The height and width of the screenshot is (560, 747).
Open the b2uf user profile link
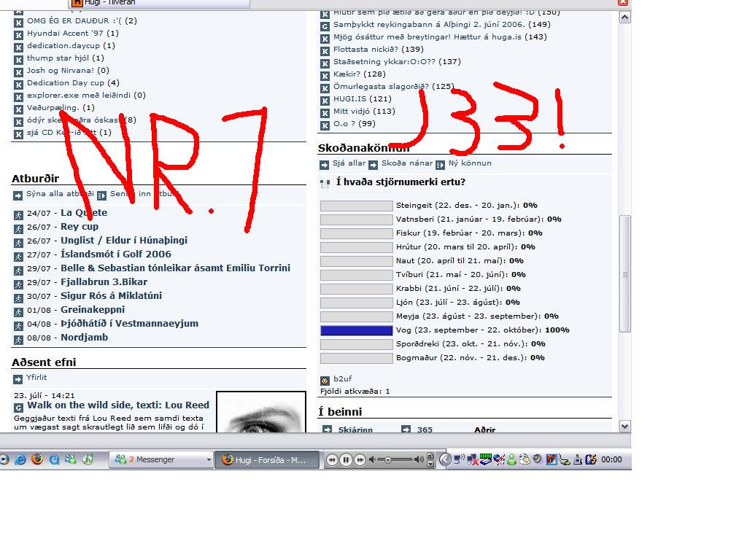point(343,378)
